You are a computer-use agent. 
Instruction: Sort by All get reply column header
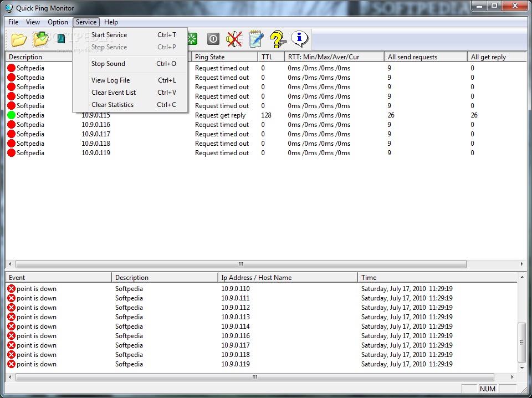click(x=497, y=57)
